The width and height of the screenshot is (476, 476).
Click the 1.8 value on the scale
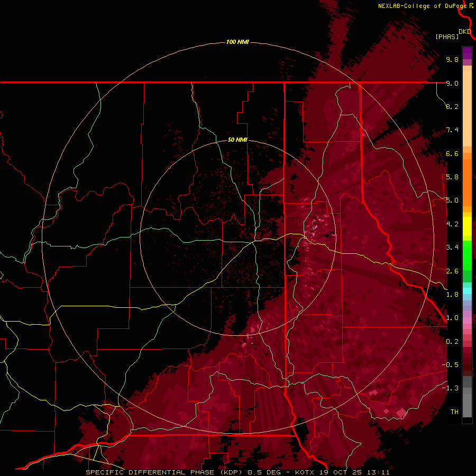pyautogui.click(x=452, y=295)
